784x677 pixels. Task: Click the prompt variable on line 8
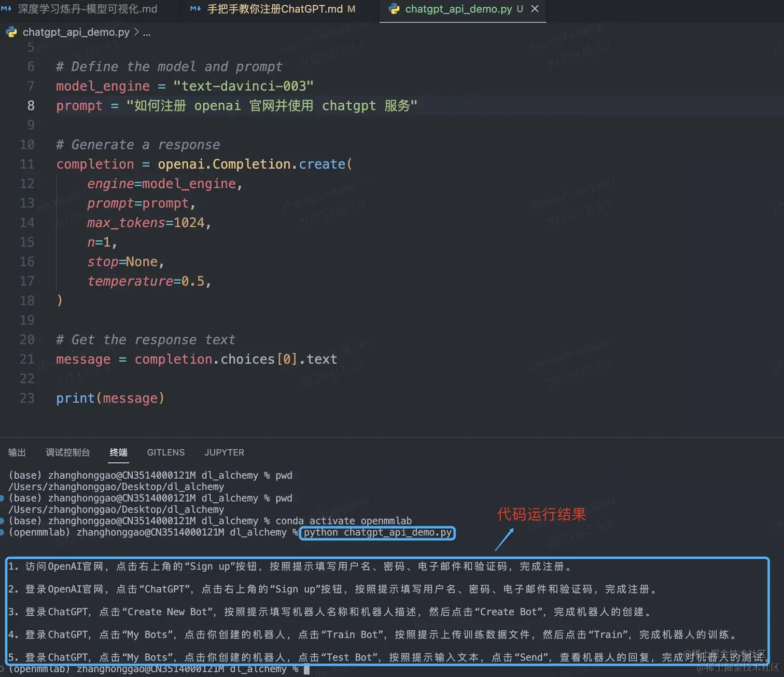pyautogui.click(x=79, y=106)
